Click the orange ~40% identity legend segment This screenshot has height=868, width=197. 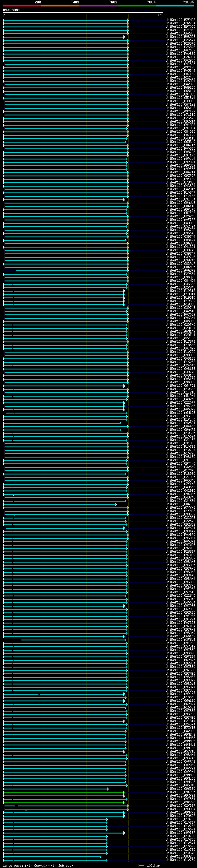(60, 6)
